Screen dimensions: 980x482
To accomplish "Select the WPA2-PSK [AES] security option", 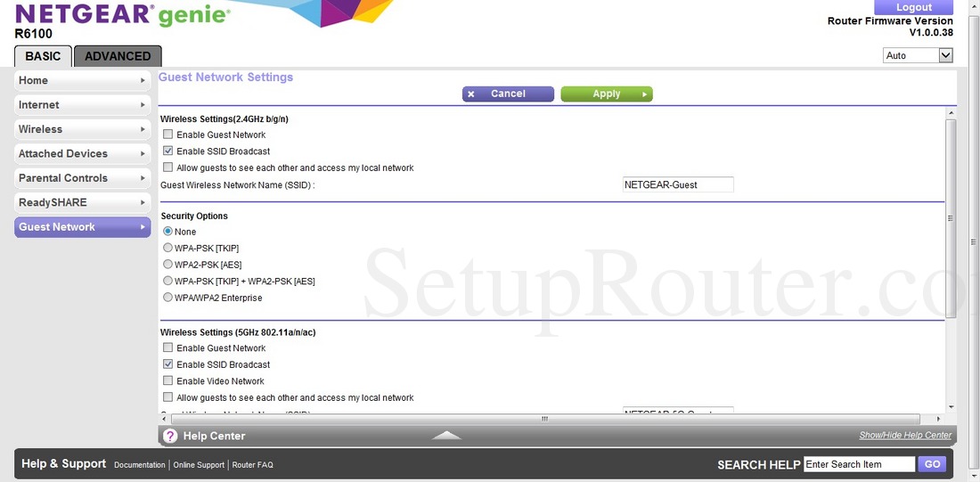I will 167,265.
